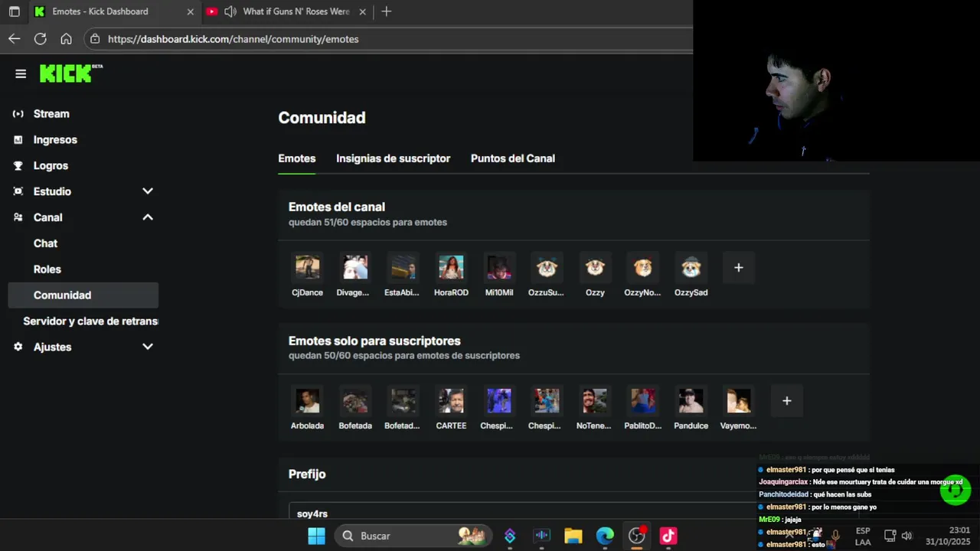
Task: Collapse the Canal sidebar chevron
Action: coord(148,217)
